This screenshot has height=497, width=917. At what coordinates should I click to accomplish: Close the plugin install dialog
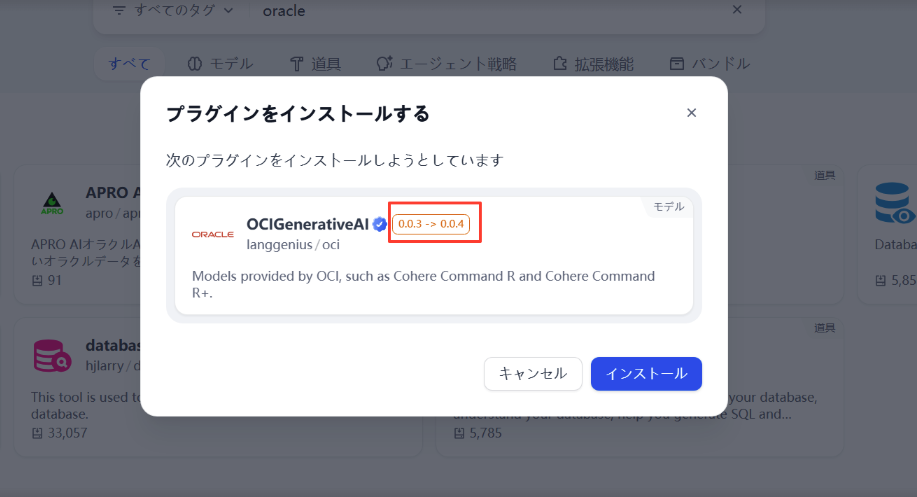[691, 113]
